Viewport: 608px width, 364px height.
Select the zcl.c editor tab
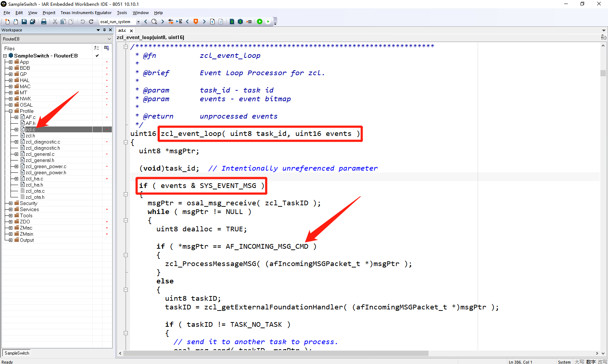tap(122, 31)
